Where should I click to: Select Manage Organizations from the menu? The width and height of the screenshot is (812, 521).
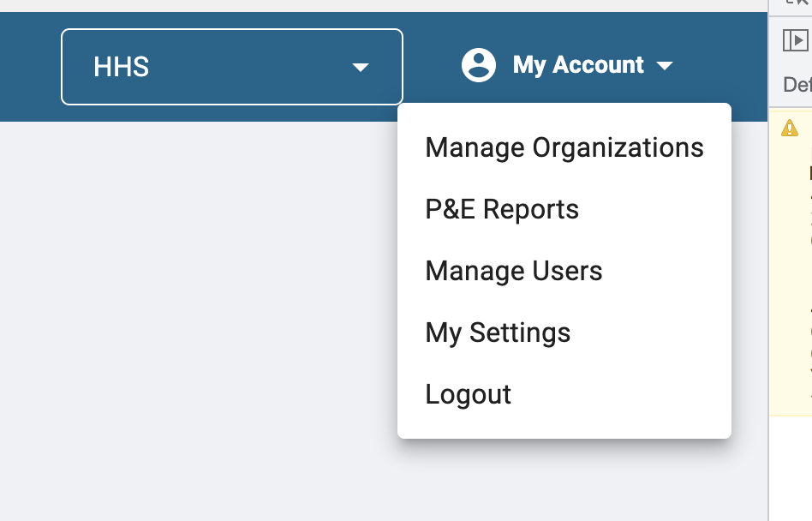click(x=564, y=147)
